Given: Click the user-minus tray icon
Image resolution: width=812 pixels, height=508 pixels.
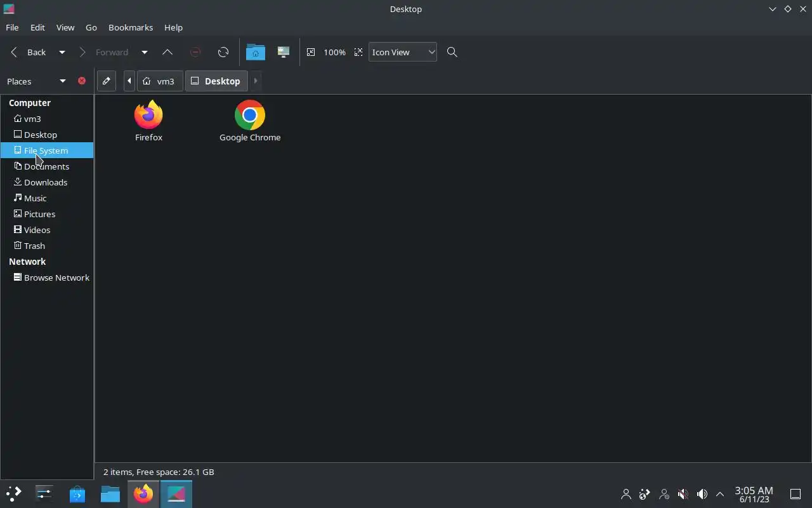Looking at the screenshot, I should pos(664,494).
